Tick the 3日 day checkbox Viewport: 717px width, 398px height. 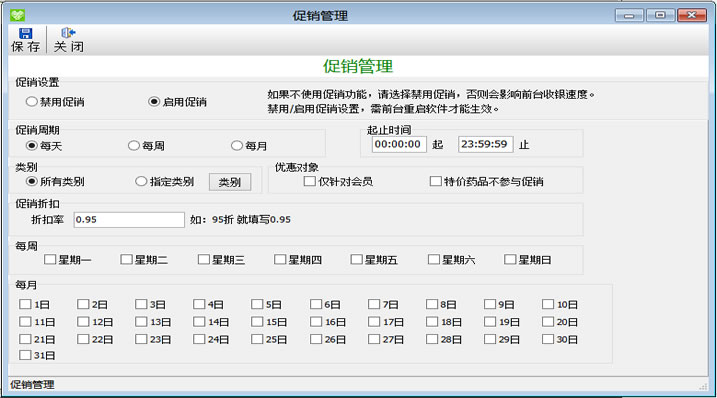click(141, 304)
